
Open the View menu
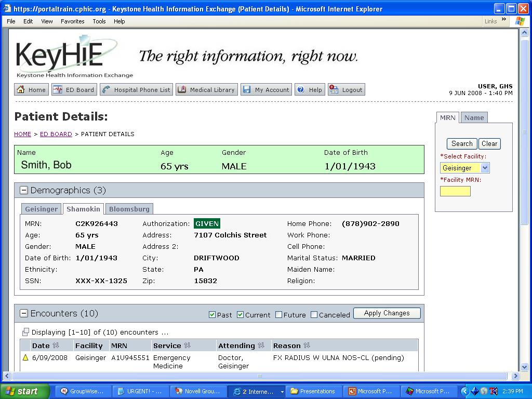tap(47, 21)
